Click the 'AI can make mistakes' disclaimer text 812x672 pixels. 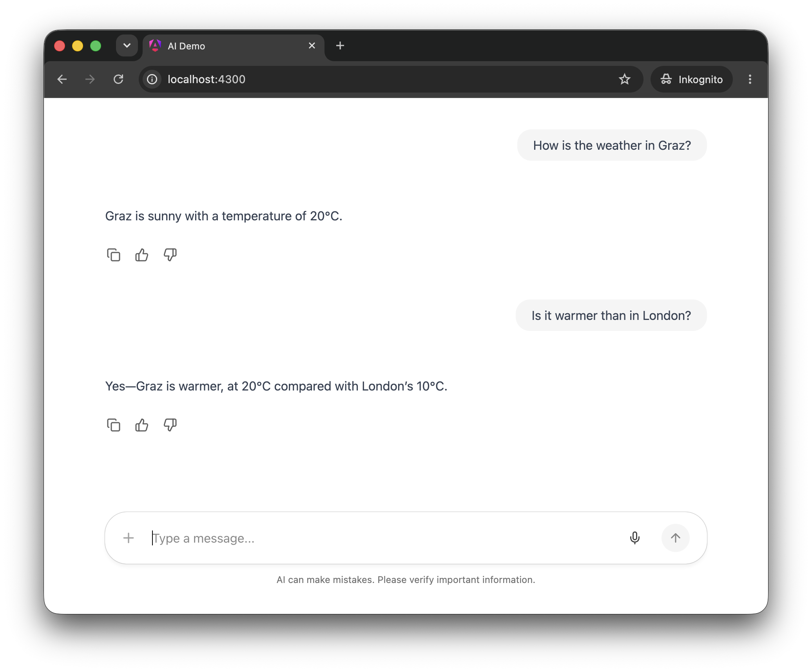click(406, 580)
